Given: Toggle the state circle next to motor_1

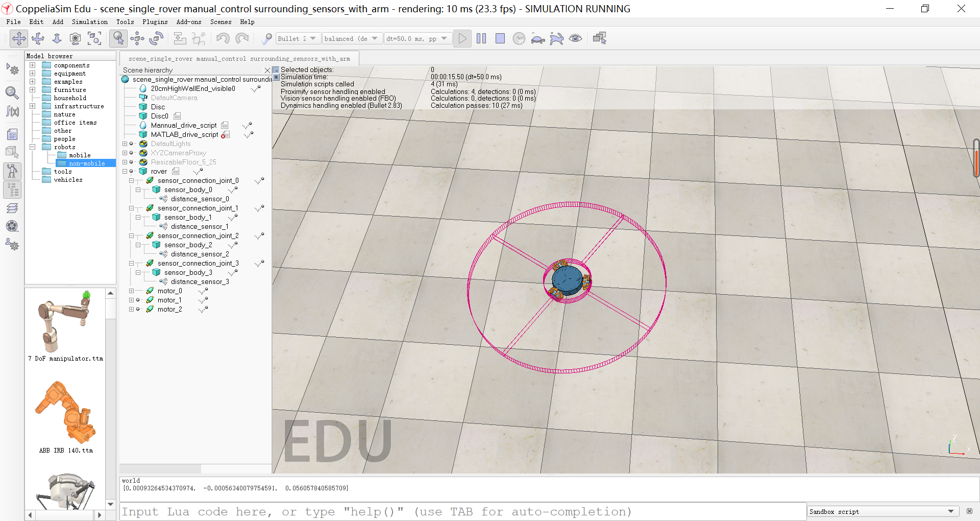Looking at the screenshot, I should pos(137,300).
